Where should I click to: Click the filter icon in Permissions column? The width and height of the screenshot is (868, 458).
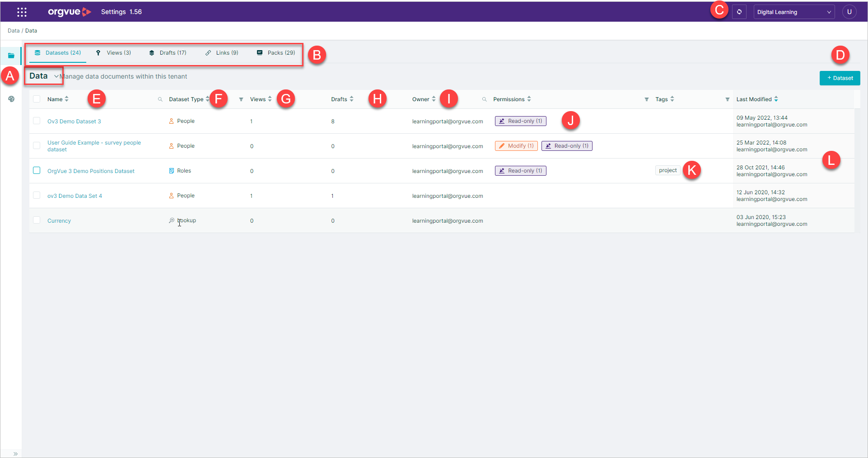tap(646, 99)
